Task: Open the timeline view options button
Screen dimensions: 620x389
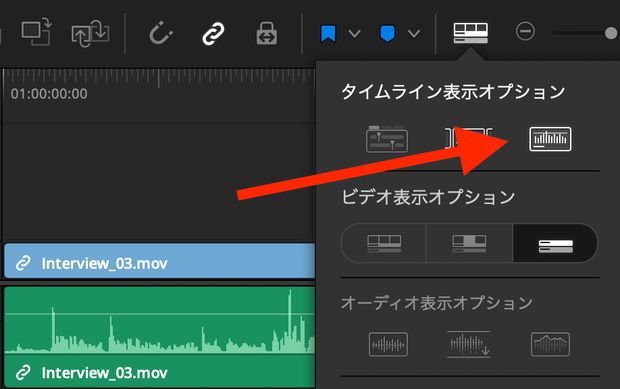Action: (471, 33)
